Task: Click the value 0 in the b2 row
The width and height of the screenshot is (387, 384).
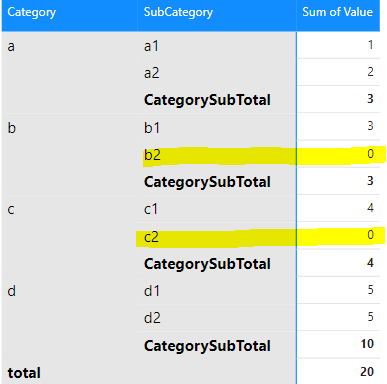Action: tap(370, 154)
